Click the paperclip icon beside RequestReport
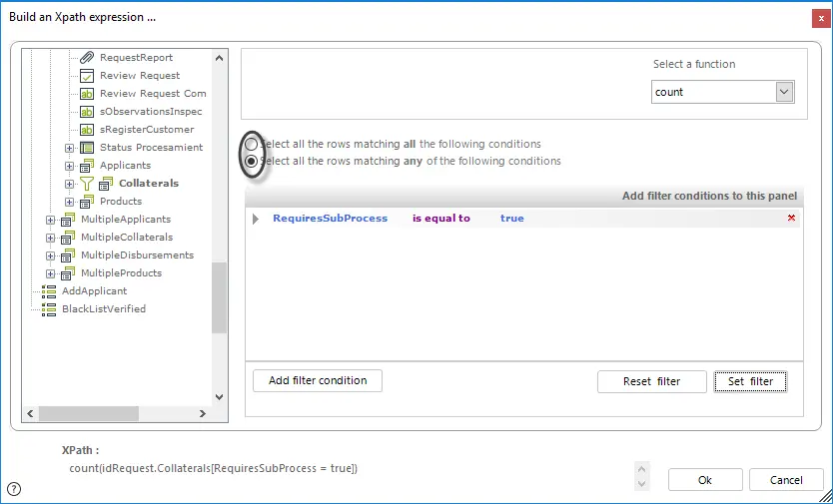 (x=87, y=57)
